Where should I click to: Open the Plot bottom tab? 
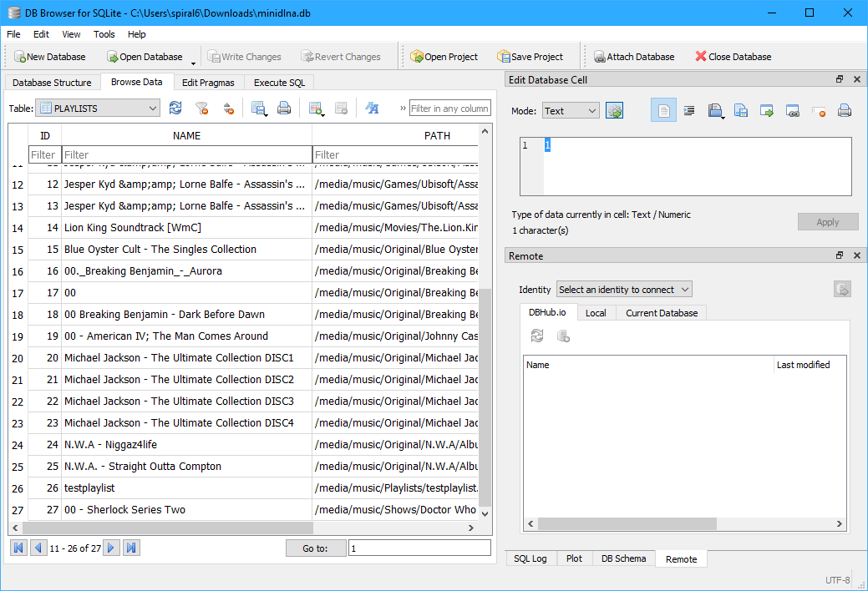574,558
